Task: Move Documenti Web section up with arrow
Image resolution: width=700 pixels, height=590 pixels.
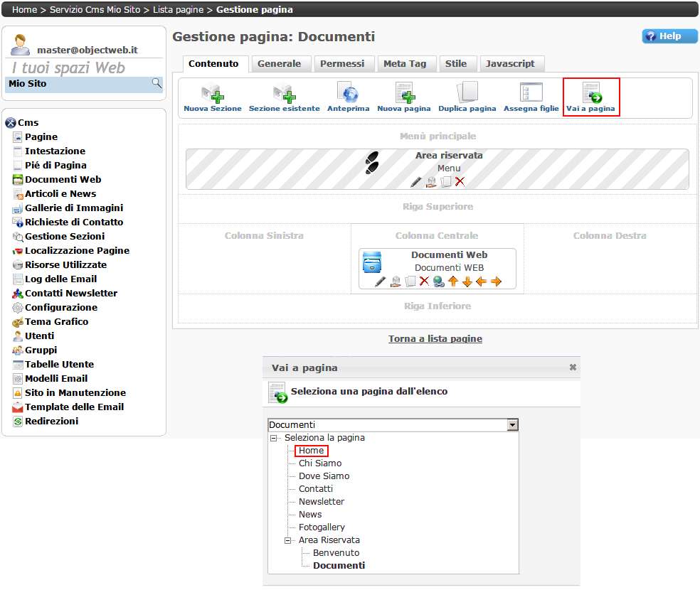Action: pyautogui.click(x=452, y=281)
